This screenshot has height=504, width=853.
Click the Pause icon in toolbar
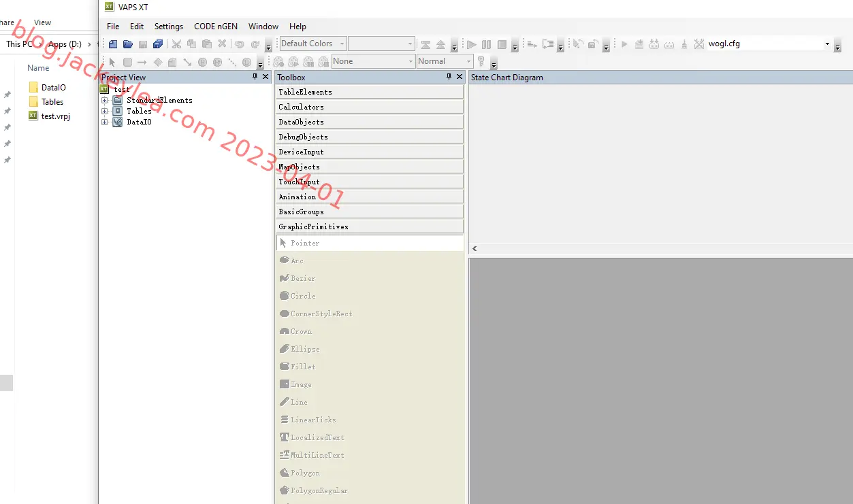click(486, 44)
